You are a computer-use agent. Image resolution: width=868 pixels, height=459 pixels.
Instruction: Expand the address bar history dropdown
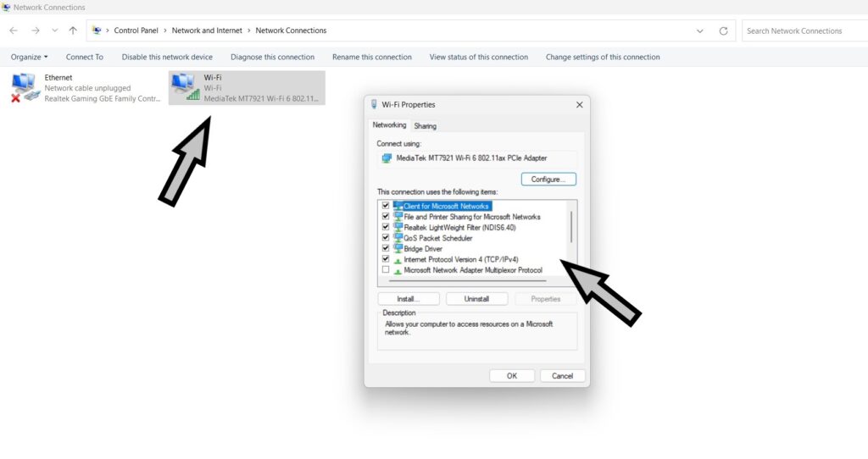tap(699, 31)
